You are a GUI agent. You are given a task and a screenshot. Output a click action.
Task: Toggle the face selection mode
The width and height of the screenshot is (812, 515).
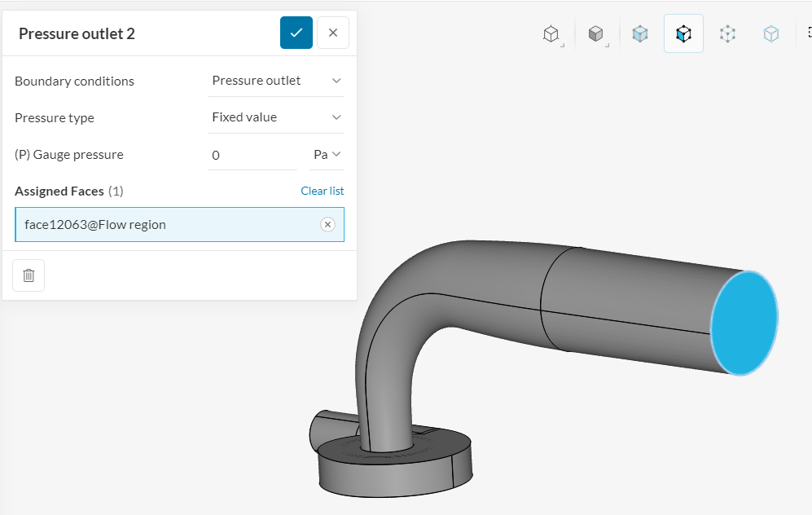pyautogui.click(x=683, y=33)
